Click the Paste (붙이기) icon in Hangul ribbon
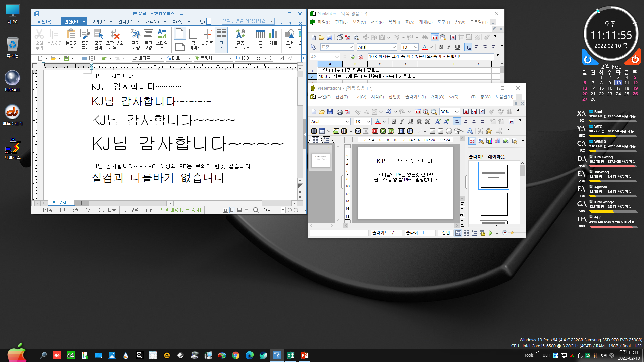This screenshot has height=362, width=644. [x=71, y=34]
